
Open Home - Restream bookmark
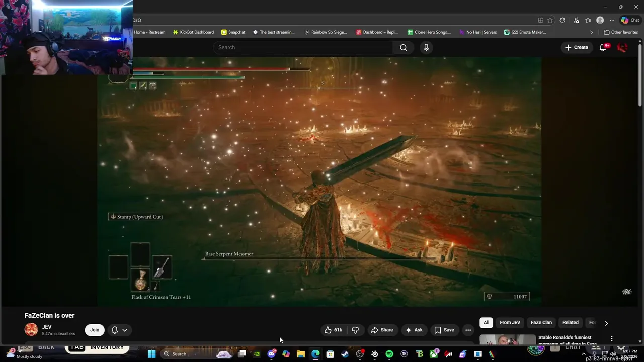point(149,32)
